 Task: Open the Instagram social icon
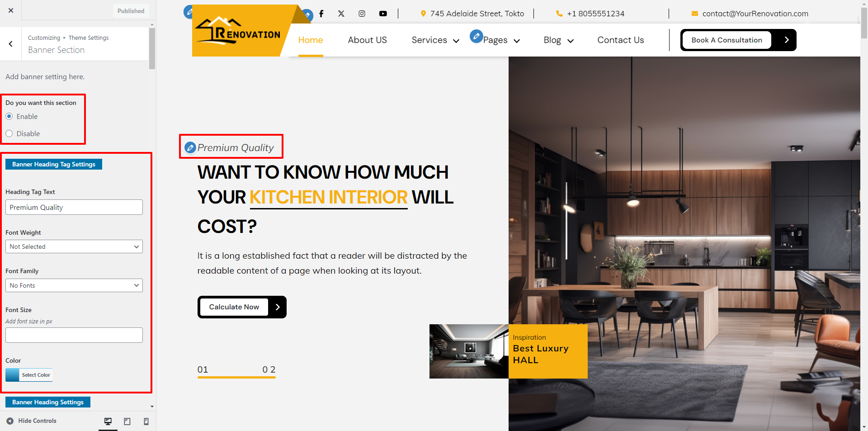[362, 14]
